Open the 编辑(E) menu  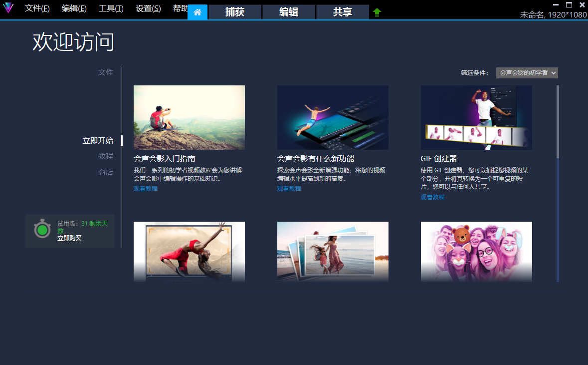(x=74, y=8)
